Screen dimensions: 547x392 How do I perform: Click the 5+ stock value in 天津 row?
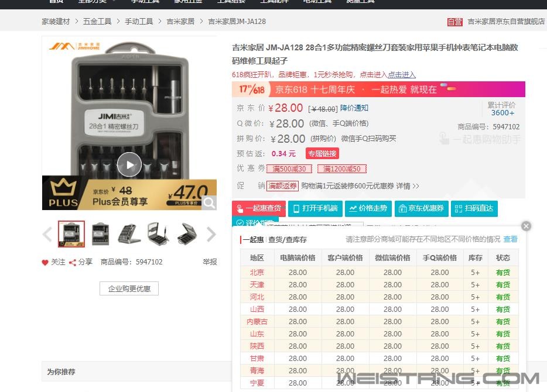[475, 285]
